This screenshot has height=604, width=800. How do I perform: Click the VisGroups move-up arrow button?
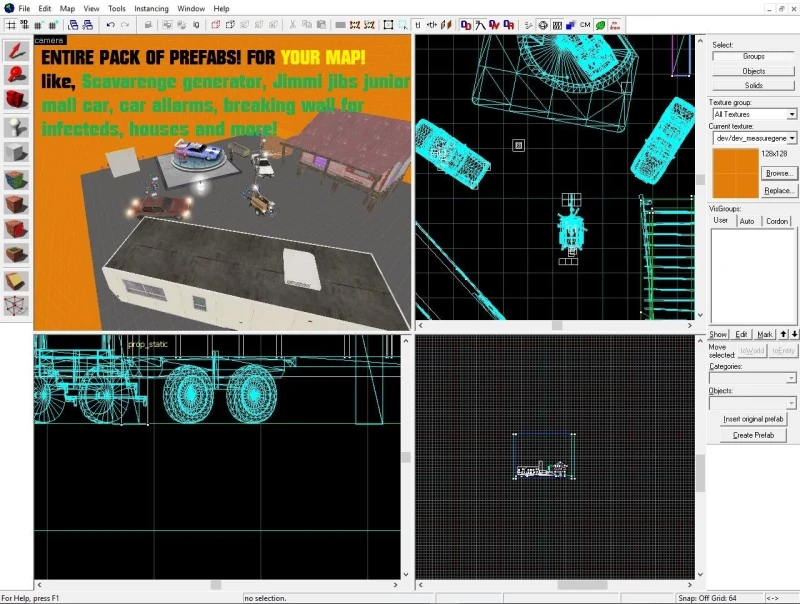tap(783, 334)
